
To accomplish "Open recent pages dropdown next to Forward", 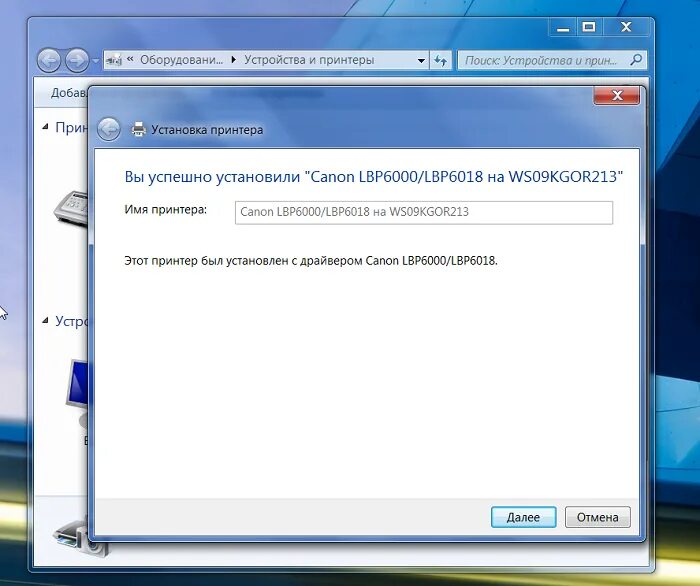I will click(96, 60).
